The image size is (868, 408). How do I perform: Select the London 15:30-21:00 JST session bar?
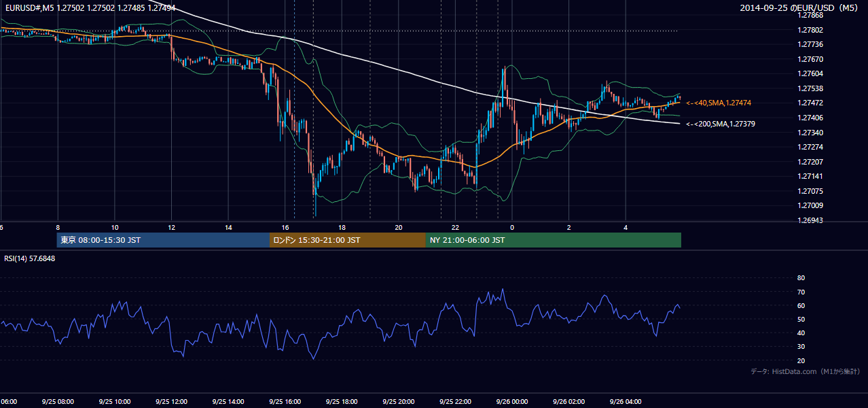[x=348, y=240]
